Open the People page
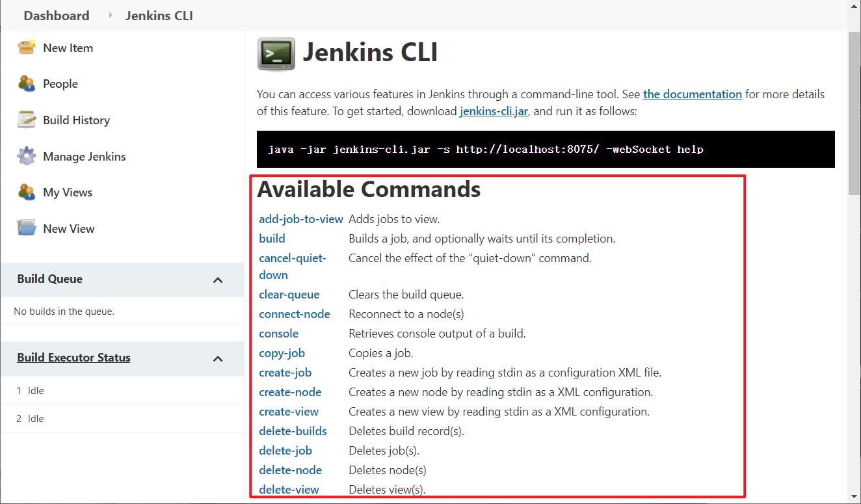 coord(60,84)
